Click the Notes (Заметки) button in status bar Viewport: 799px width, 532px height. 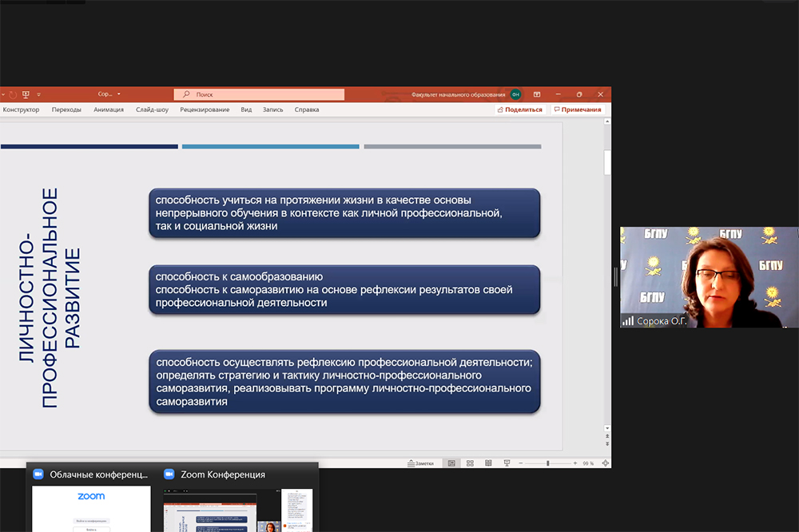point(421,463)
